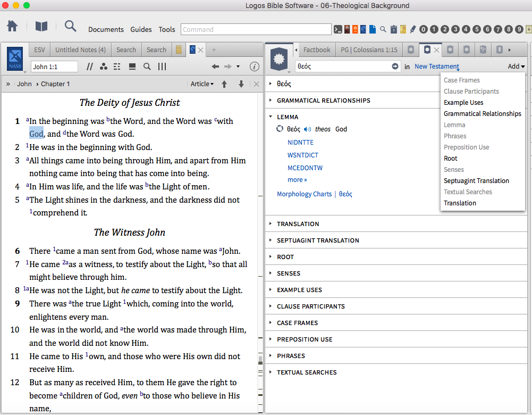Open the Documents menu
Image resolution: width=532 pixels, height=415 pixels.
[x=106, y=30]
